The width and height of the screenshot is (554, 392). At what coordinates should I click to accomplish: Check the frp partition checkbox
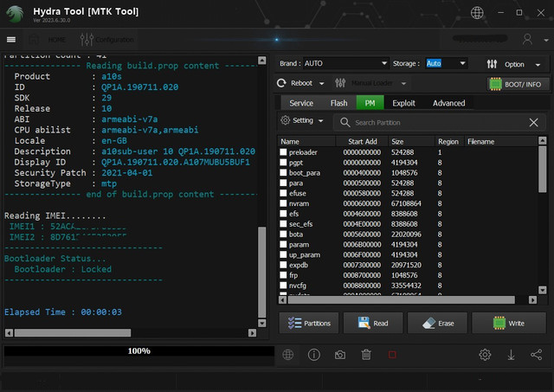pyautogui.click(x=283, y=275)
